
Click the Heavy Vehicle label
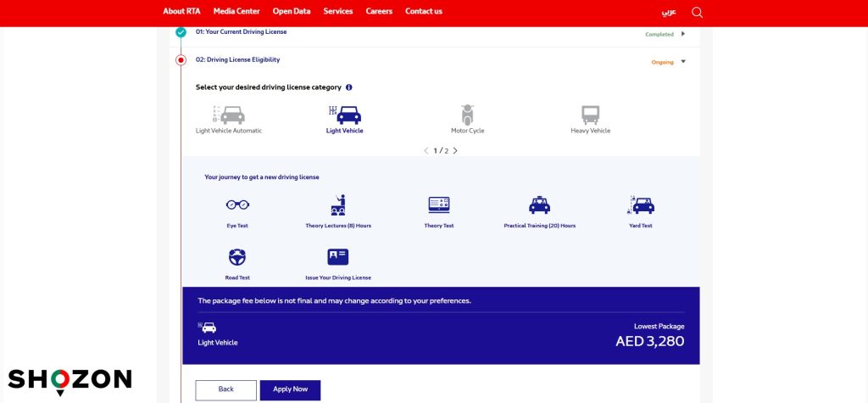(x=591, y=131)
